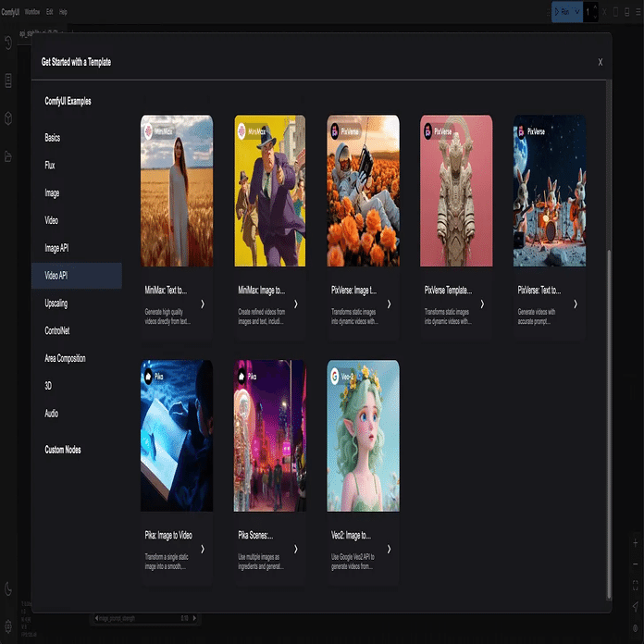Click chevron on PixVerse: Image t... card

389,303
